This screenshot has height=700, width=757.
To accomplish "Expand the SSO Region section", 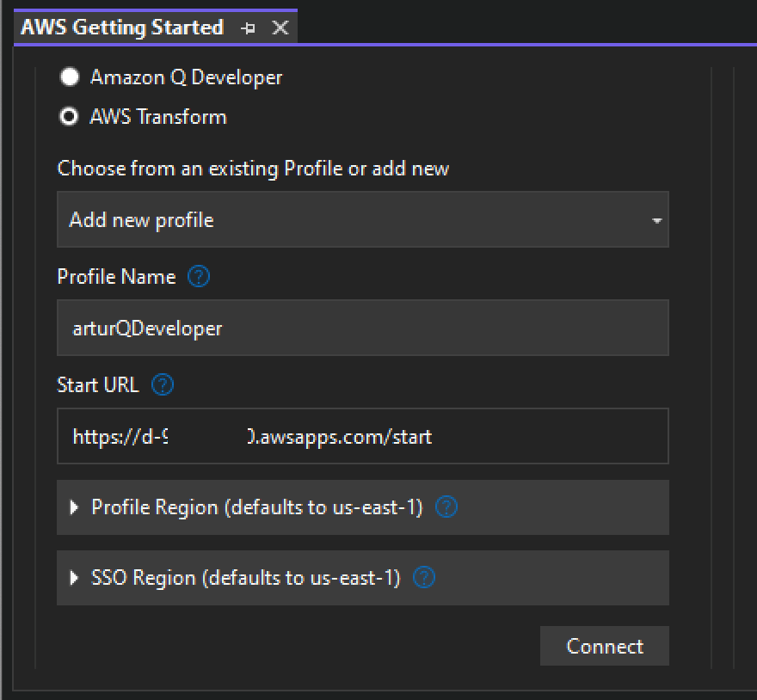I will [73, 577].
